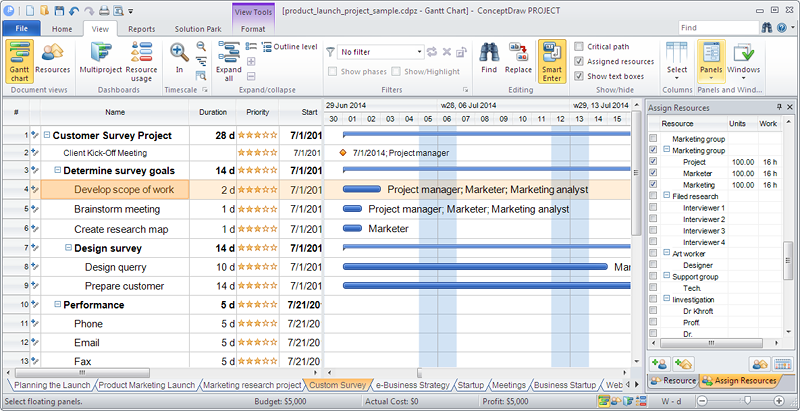Screen dimensions: 800x411
Task: Click the File button
Action: point(21,29)
